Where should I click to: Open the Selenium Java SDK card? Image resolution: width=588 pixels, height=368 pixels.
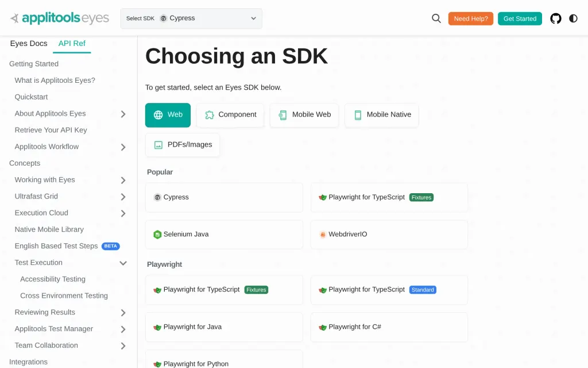224,235
